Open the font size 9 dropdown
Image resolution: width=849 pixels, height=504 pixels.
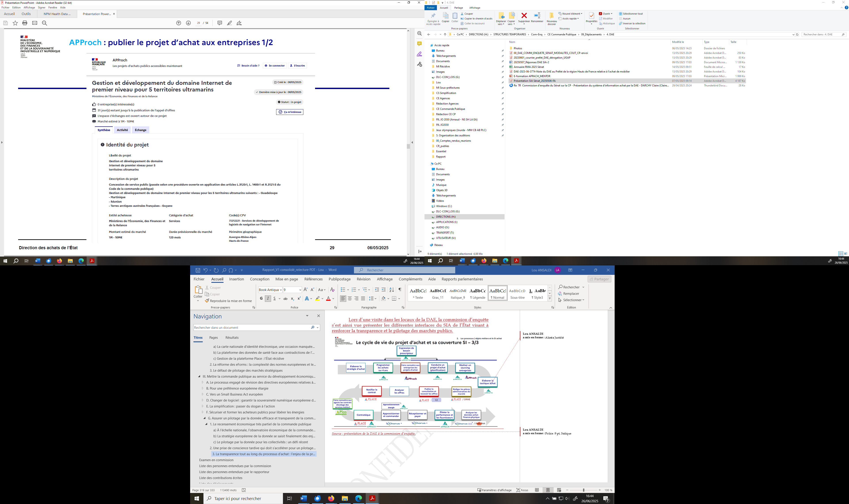tap(300, 290)
